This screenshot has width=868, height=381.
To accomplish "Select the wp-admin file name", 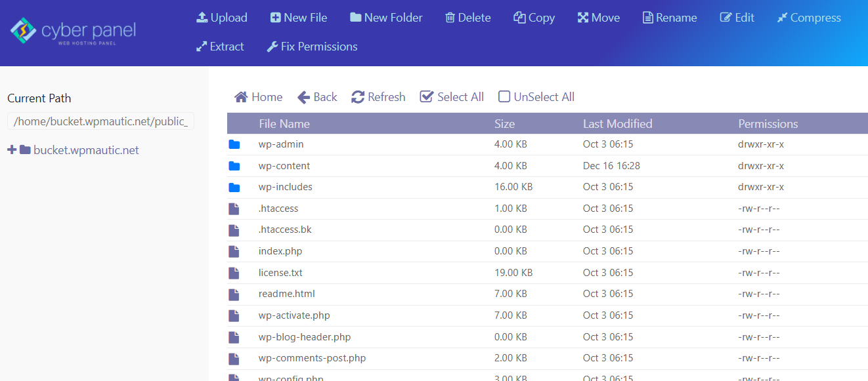I will [281, 144].
